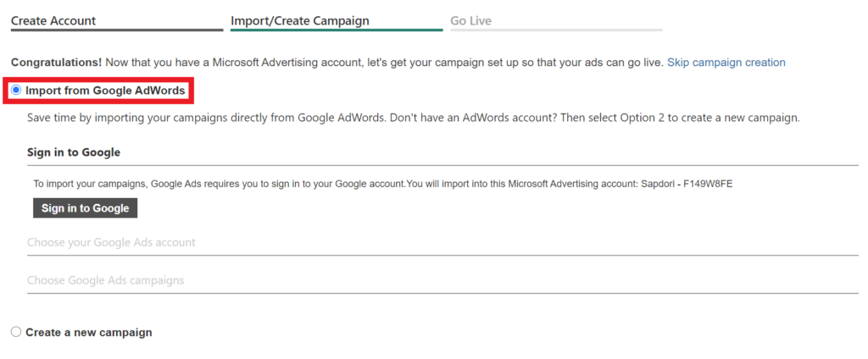
Task: Select the Import from Google AdWords radio button
Action: 16,90
